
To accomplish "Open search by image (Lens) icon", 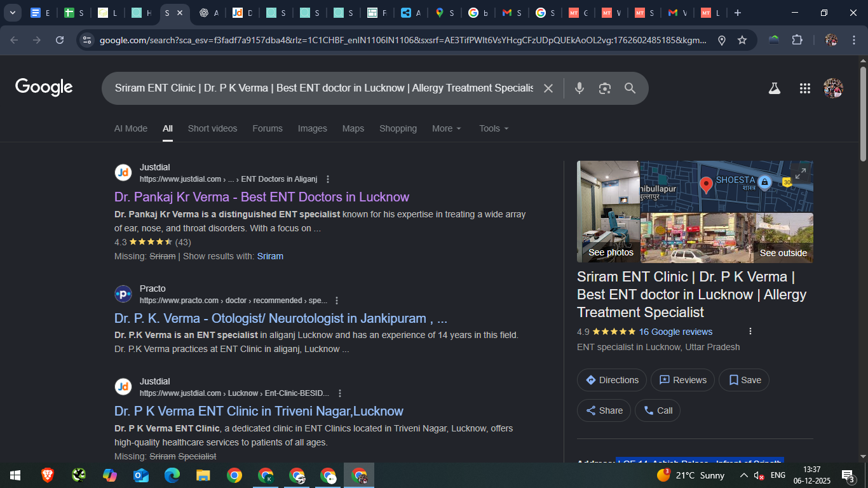I will coord(604,88).
